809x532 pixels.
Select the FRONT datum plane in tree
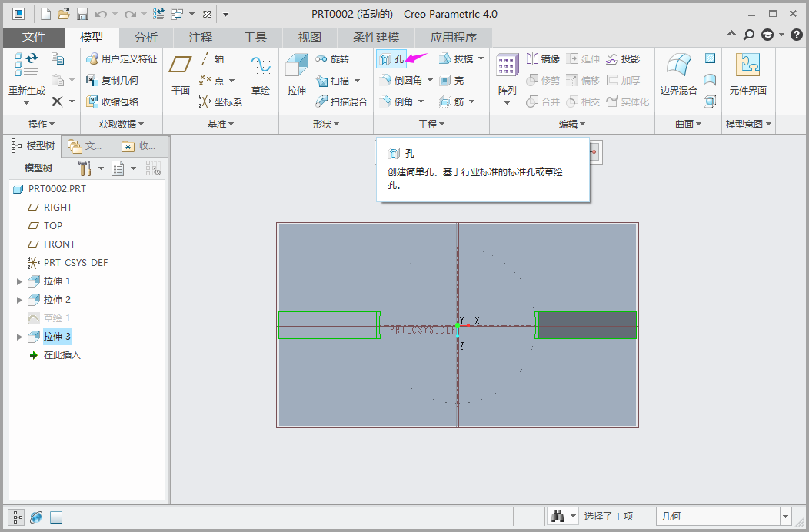point(59,244)
